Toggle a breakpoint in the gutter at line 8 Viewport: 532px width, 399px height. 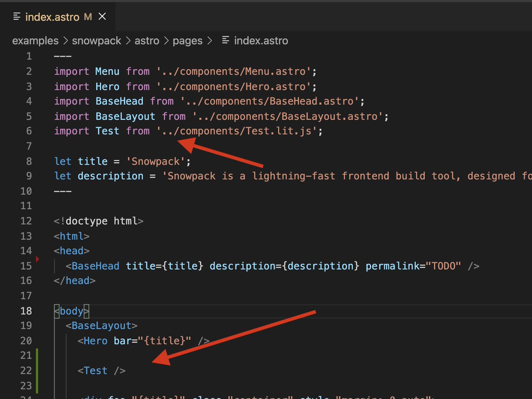(37, 161)
